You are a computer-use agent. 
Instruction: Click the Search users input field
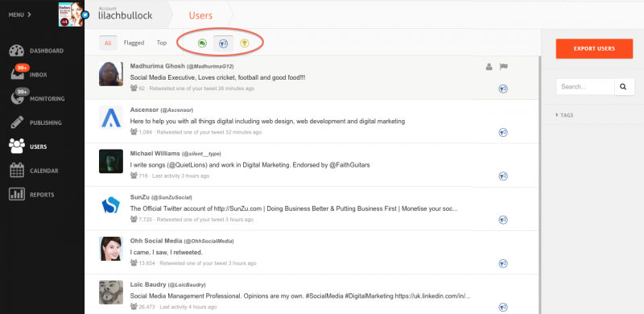click(585, 87)
